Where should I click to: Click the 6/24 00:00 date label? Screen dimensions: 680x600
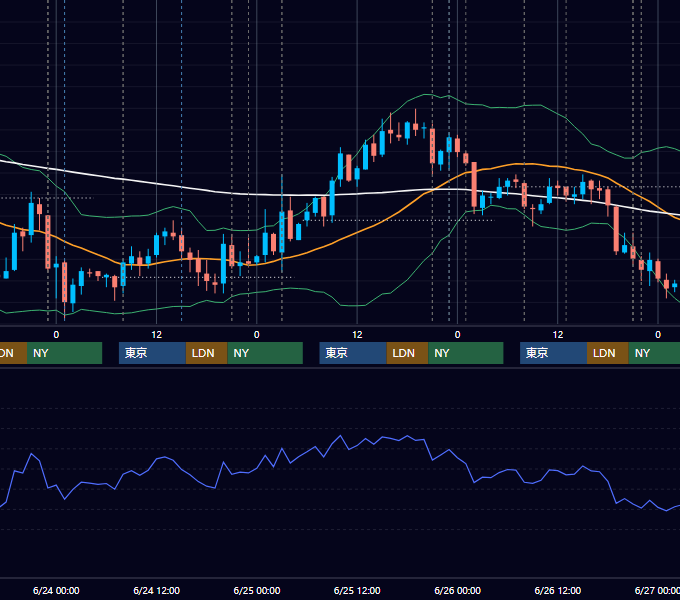tap(56, 590)
